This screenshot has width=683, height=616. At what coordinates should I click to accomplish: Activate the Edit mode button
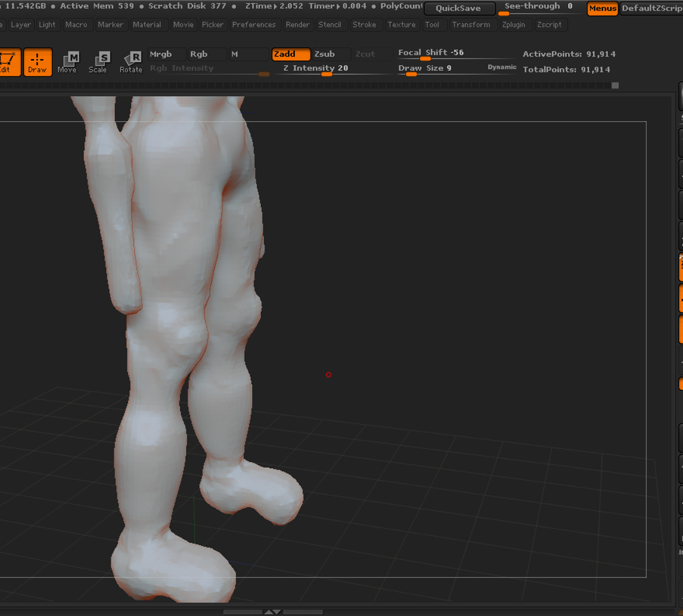9,62
